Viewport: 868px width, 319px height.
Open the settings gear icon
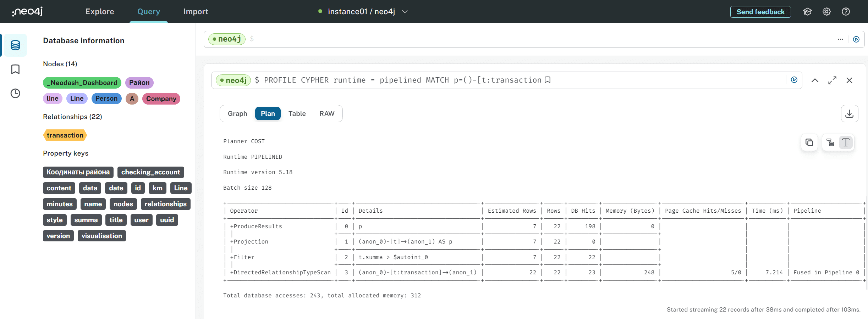[826, 12]
